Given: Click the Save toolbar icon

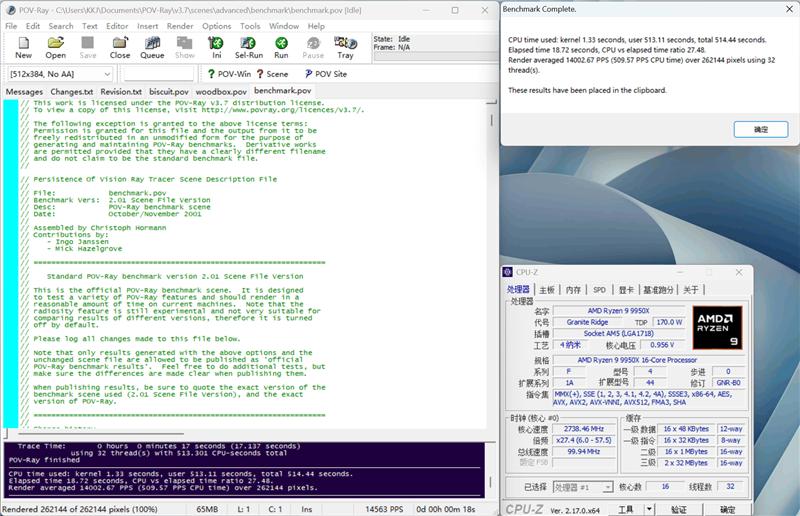Looking at the screenshot, I should click(88, 48).
